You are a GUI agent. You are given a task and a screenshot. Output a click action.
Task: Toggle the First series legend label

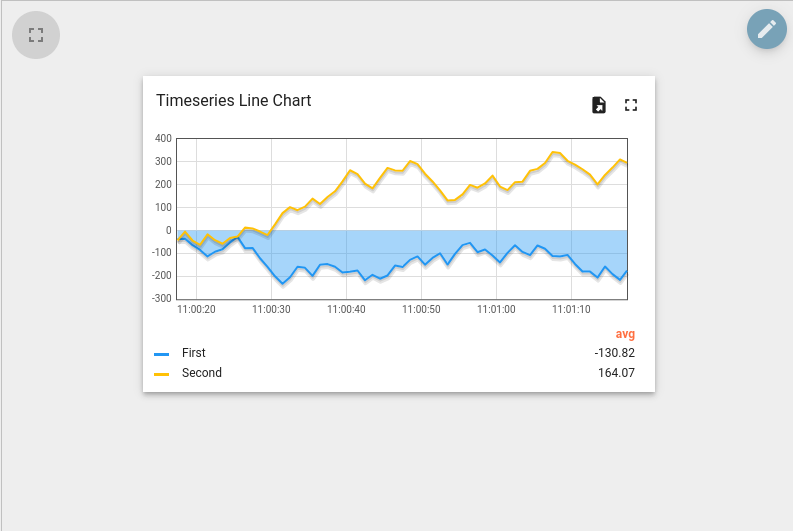194,353
